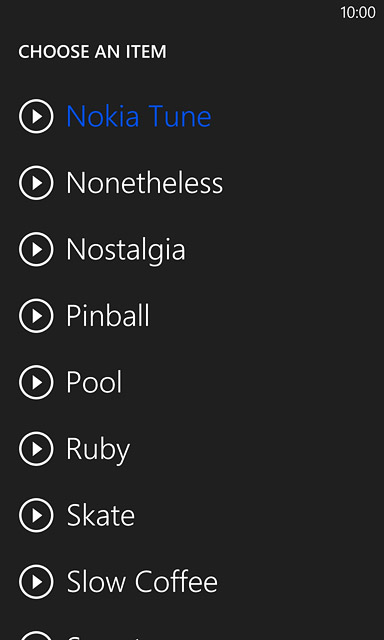Choose the Pool item
The image size is (384, 640).
[94, 382]
